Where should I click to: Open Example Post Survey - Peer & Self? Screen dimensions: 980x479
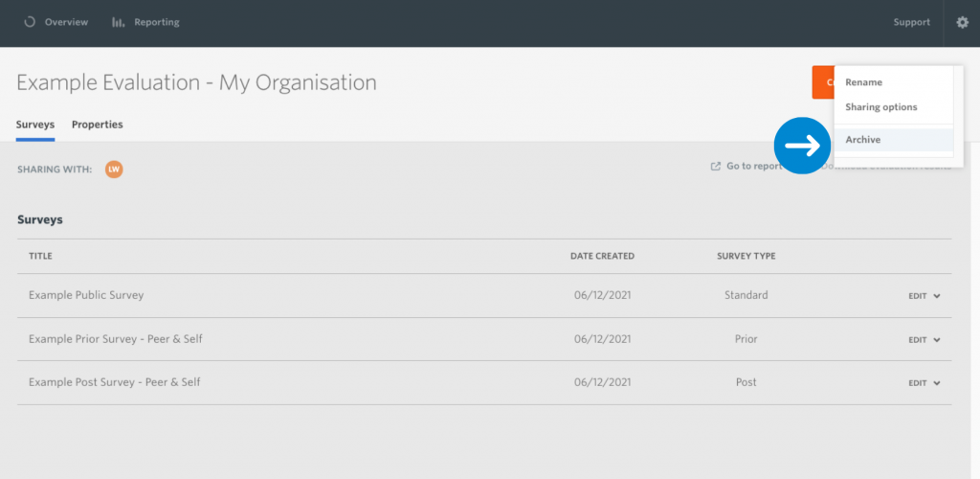[115, 381]
